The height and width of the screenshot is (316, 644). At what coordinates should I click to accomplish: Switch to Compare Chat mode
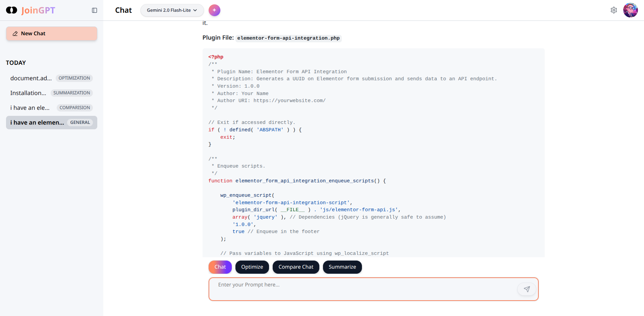pos(296,267)
